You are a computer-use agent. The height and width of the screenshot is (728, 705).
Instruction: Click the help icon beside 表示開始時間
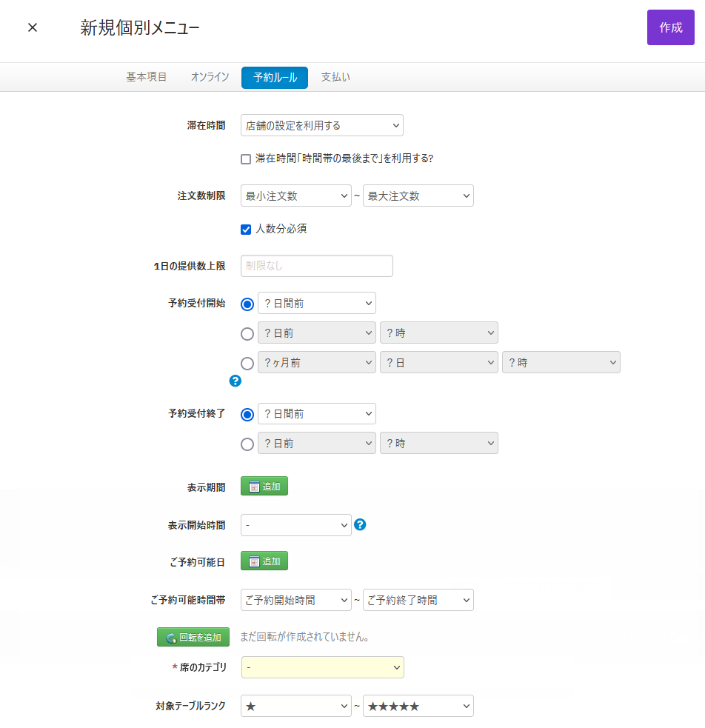pyautogui.click(x=360, y=524)
